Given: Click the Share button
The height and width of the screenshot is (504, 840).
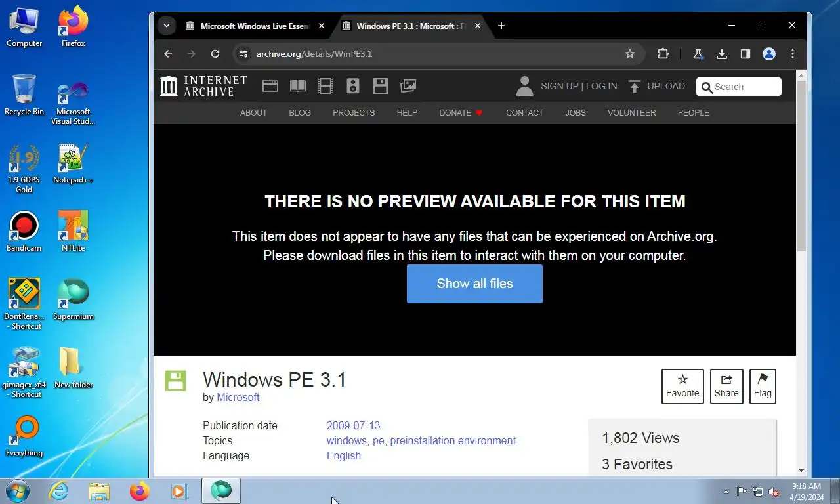Looking at the screenshot, I should tap(726, 387).
